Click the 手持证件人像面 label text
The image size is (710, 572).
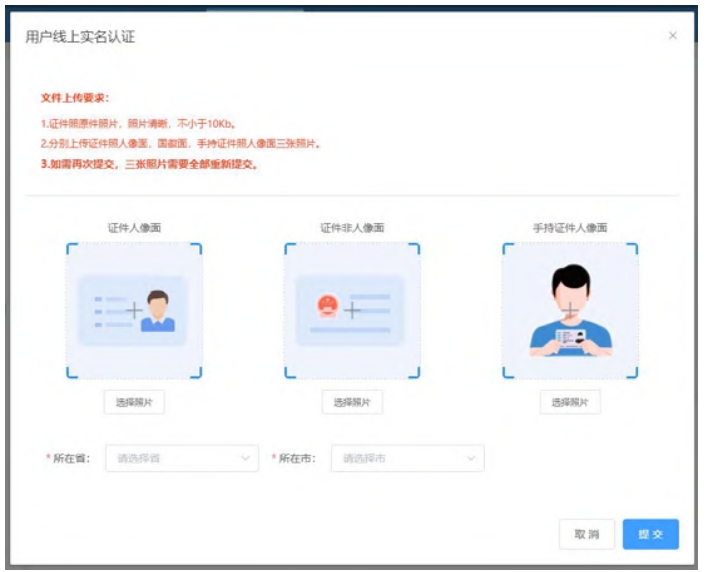pyautogui.click(x=570, y=228)
